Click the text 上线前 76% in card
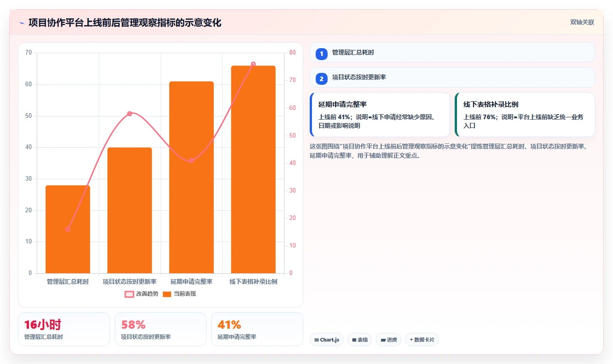This screenshot has width=613, height=364. (x=479, y=117)
